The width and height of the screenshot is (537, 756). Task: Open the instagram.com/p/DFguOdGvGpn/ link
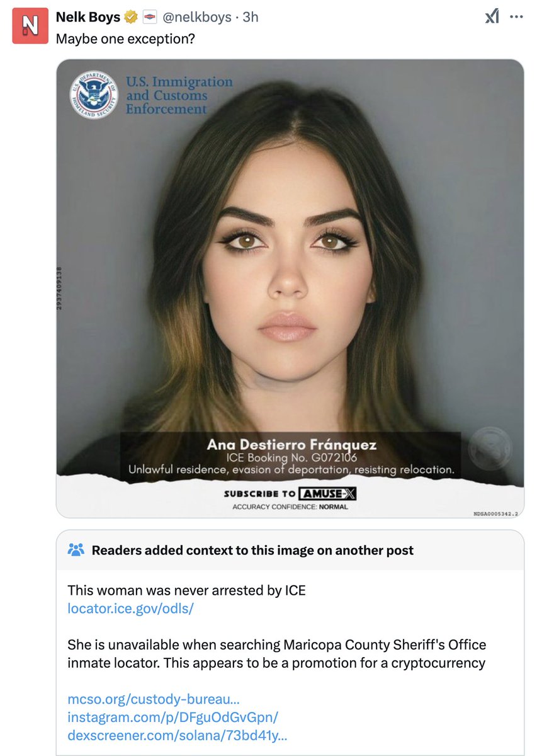(x=172, y=717)
